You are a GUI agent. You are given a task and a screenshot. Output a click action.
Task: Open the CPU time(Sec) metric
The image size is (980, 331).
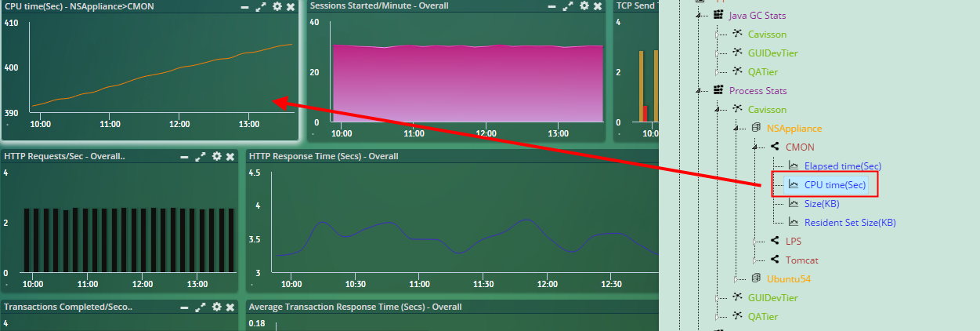coord(835,185)
